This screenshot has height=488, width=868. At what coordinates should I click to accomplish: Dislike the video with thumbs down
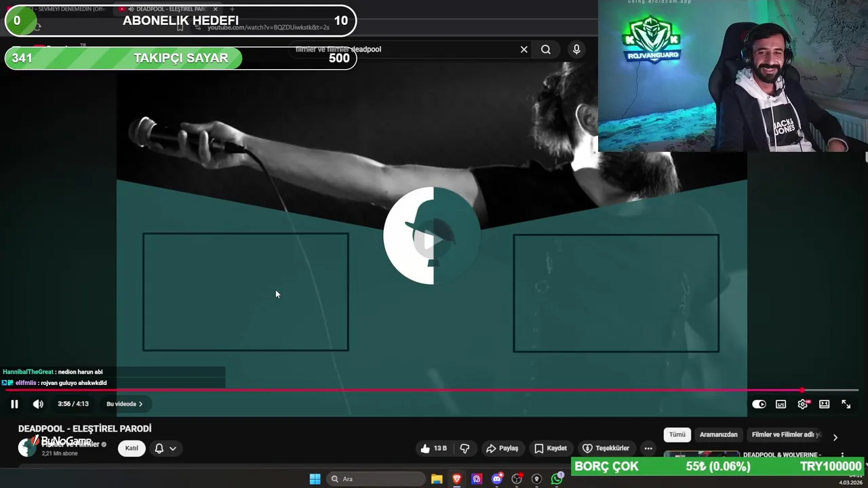(465, 448)
